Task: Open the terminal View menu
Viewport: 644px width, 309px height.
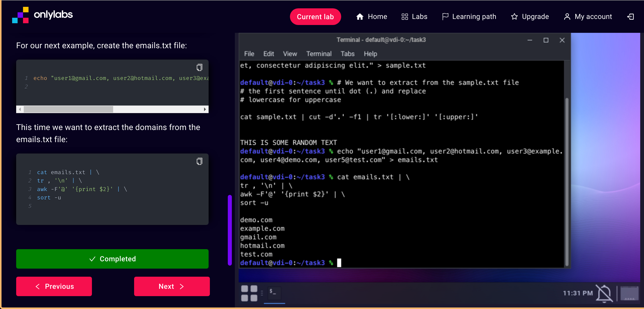Action: 290,54
